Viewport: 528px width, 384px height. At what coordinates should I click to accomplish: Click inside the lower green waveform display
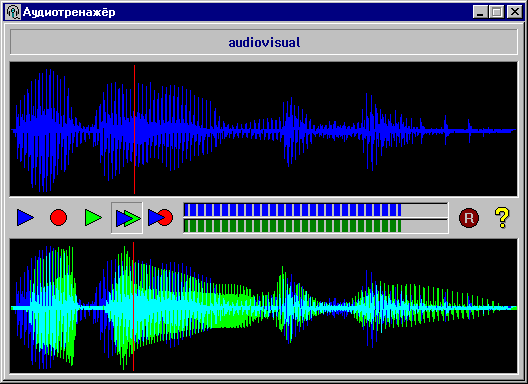263,306
